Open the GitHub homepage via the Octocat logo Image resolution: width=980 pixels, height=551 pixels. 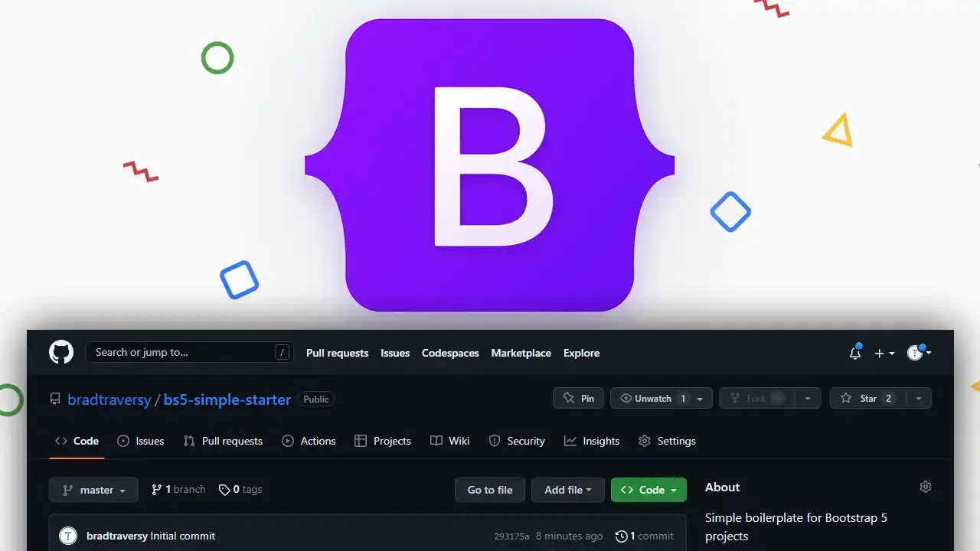(x=61, y=353)
